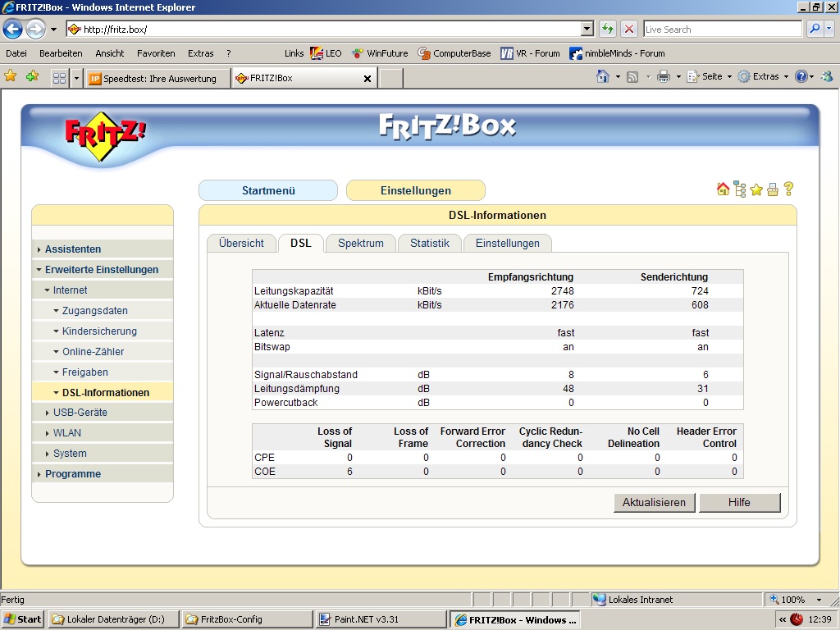The width and height of the screenshot is (840, 630).
Task: Open the new empty browser tab
Action: click(x=391, y=78)
